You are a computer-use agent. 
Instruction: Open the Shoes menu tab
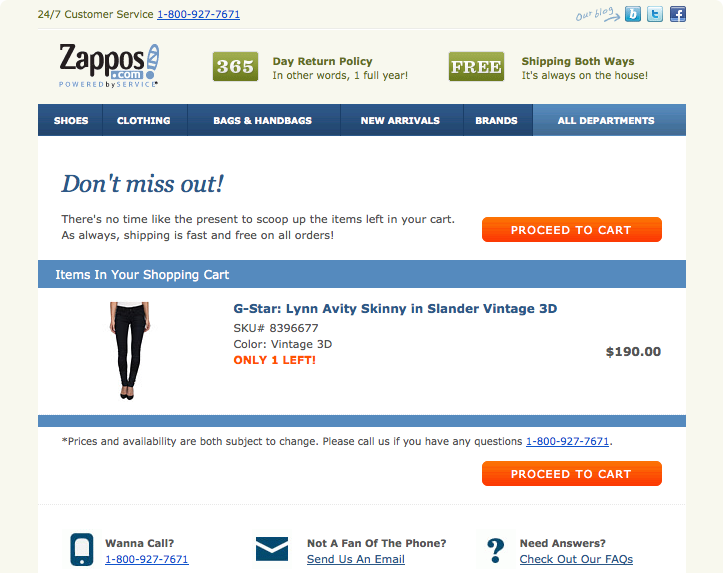coord(71,120)
